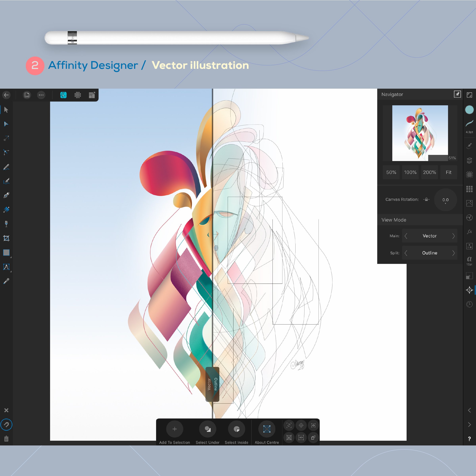Next Main view mode chevron
This screenshot has width=476, height=476.
pos(453,236)
